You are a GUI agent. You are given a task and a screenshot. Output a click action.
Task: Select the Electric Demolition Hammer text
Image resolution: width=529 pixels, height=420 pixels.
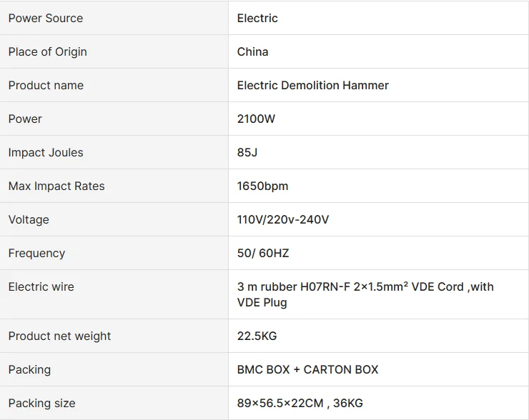pyautogui.click(x=313, y=85)
